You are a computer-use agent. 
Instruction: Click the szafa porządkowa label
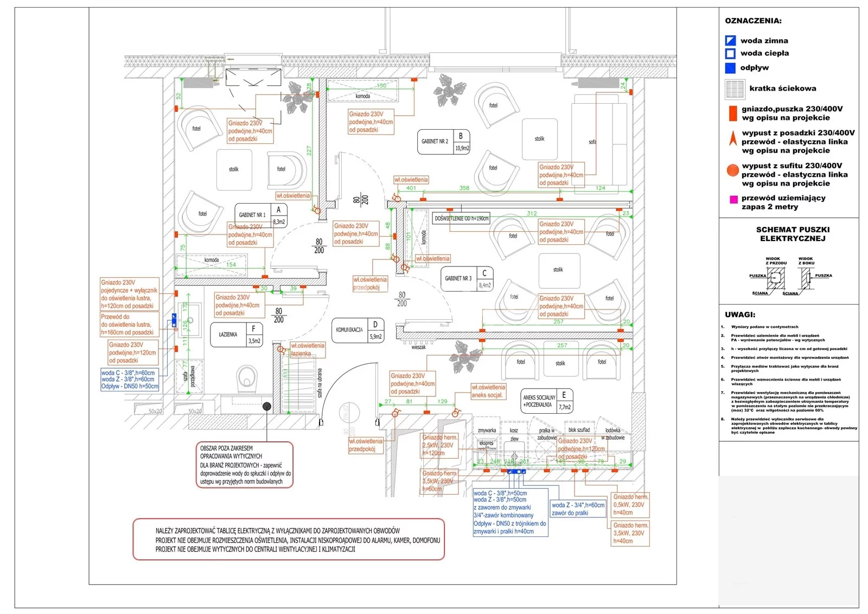pyautogui.click(x=189, y=376)
